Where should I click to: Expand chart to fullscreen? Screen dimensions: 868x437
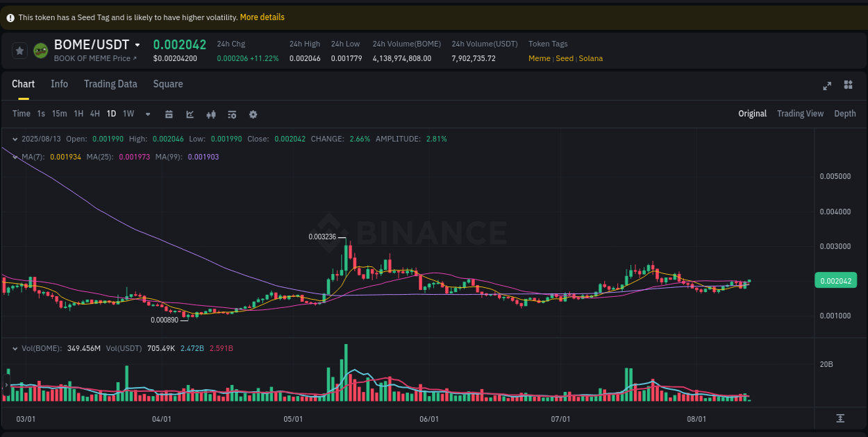click(827, 85)
